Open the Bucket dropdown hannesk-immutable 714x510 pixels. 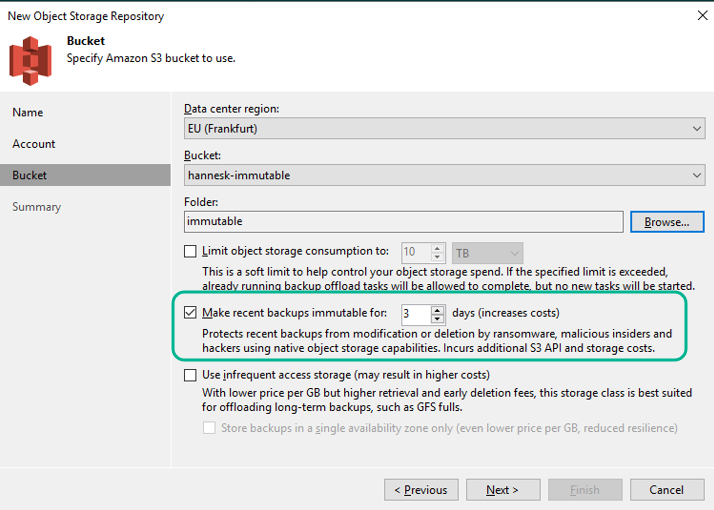coord(444,175)
